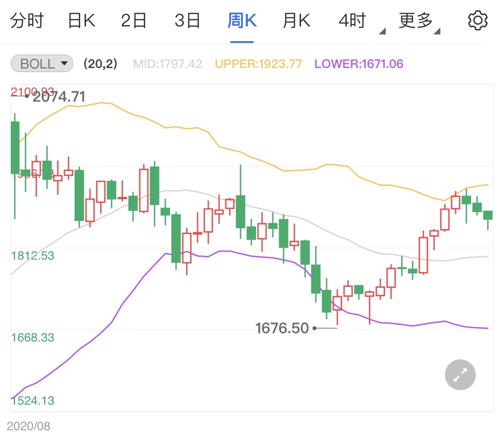
Task: Click the LOWER:1671.06 value
Action: pos(359,64)
